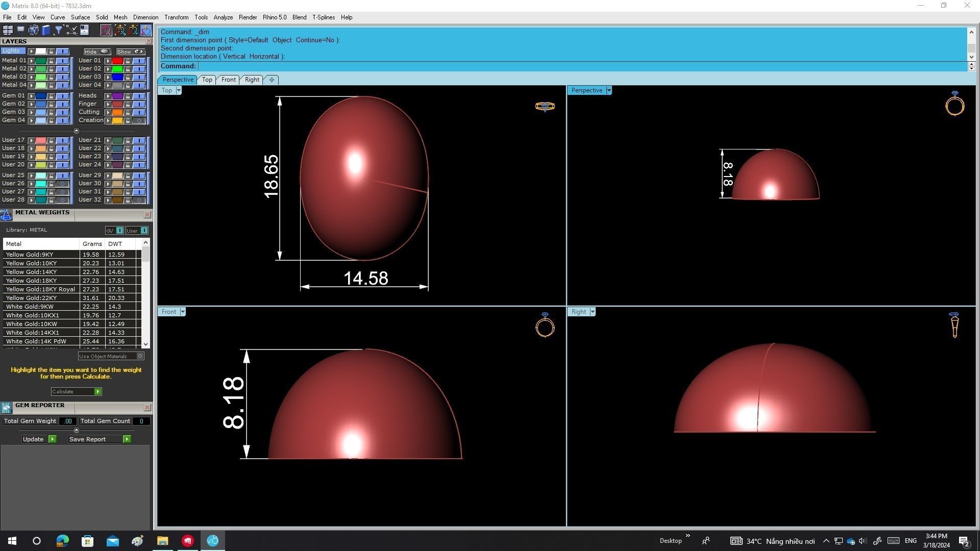The height and width of the screenshot is (551, 980).
Task: Click the four-viewport layout icon
Action: [8, 30]
